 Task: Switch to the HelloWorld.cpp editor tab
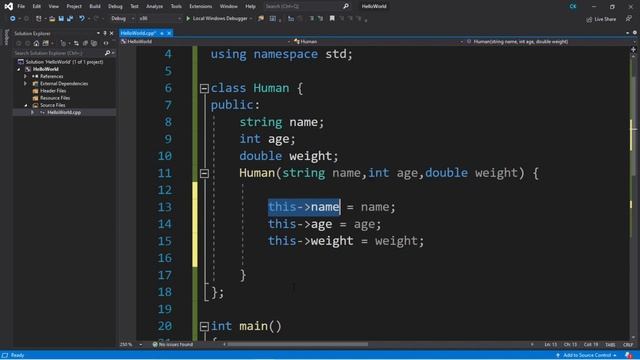(x=138, y=33)
